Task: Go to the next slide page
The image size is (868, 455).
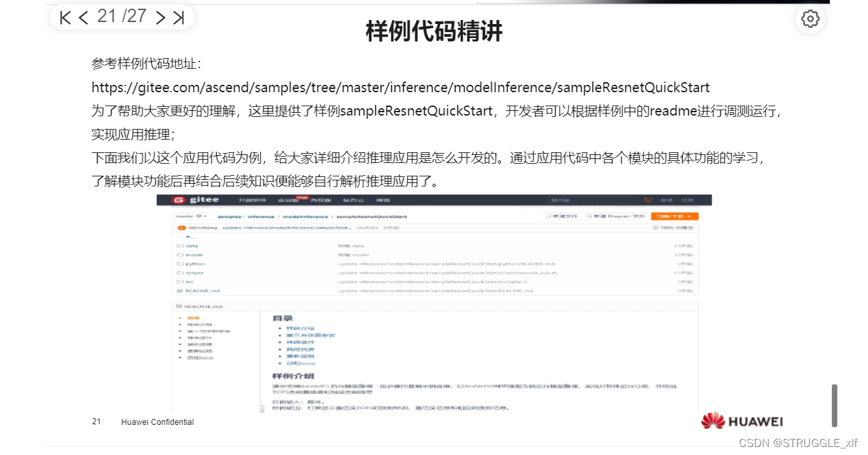Action: pos(160,18)
